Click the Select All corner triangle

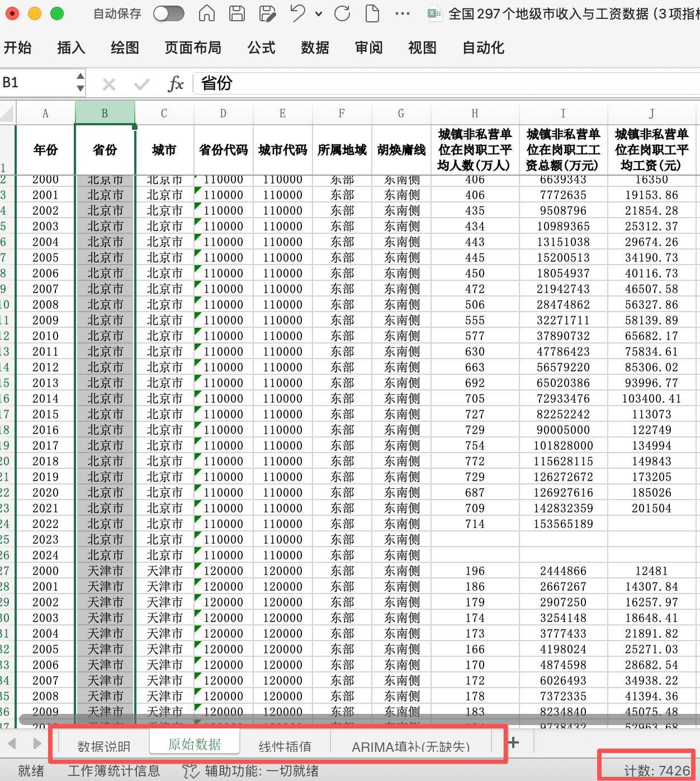(x=7, y=114)
